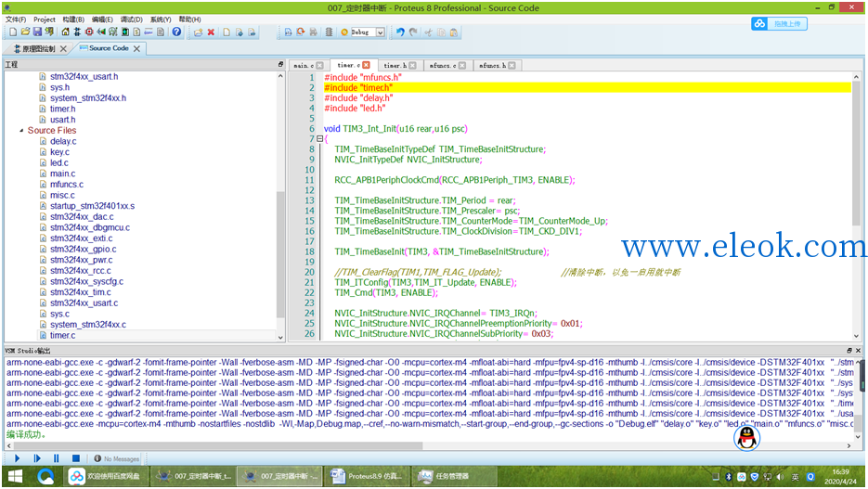Viewport: 868px width, 489px height.
Task: Open the Design Explorer icon
Action: pyautogui.click(x=125, y=32)
